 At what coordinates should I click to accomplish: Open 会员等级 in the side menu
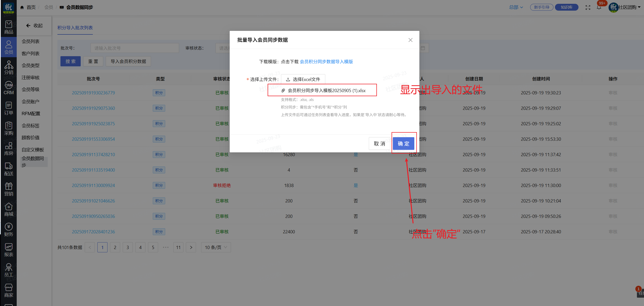click(x=31, y=89)
